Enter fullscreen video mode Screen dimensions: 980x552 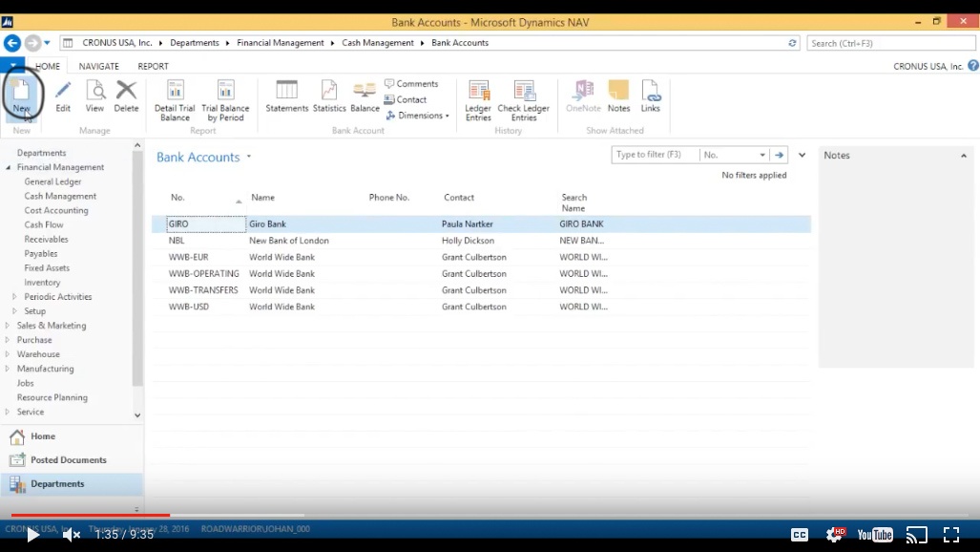click(x=951, y=535)
